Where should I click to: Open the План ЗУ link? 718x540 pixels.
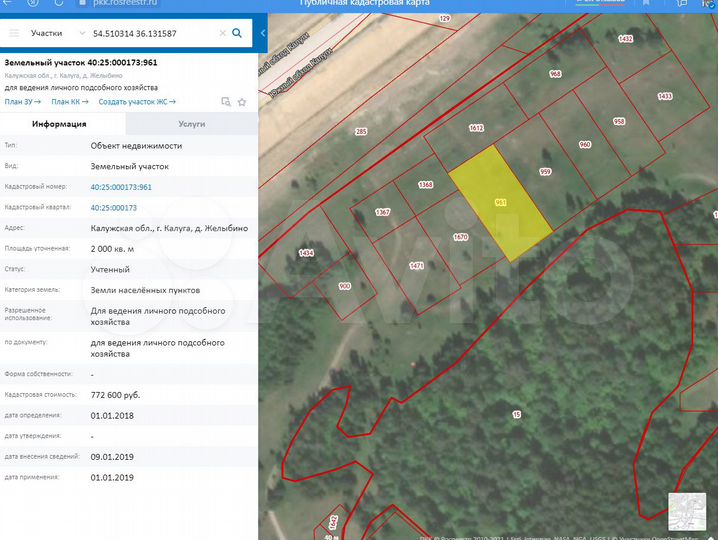tap(23, 101)
